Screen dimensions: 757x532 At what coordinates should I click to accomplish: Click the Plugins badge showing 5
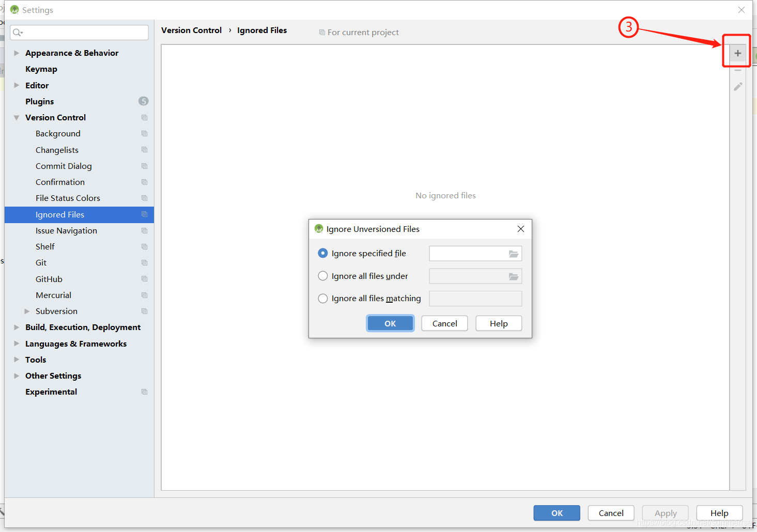pos(143,101)
